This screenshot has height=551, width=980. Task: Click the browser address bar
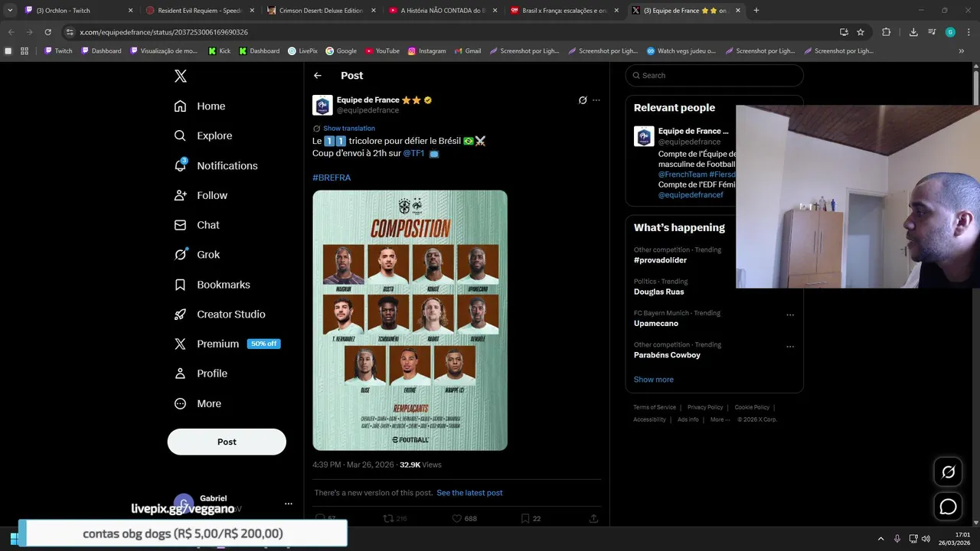[452, 32]
